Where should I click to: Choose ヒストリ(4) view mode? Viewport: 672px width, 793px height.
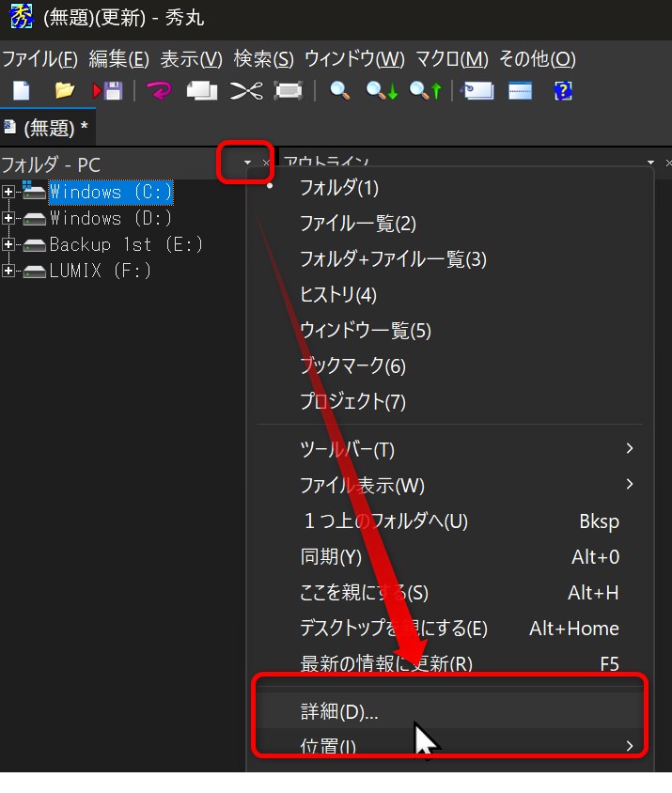(x=337, y=295)
